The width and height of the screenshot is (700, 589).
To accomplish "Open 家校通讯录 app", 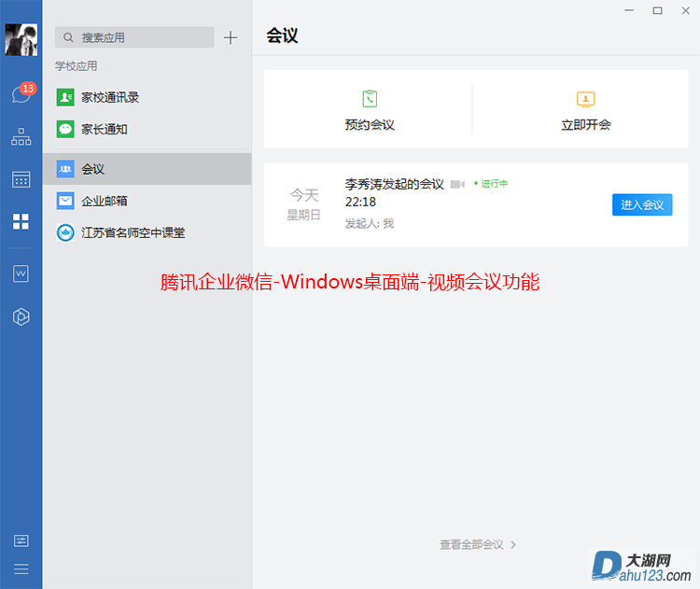I will click(x=147, y=97).
